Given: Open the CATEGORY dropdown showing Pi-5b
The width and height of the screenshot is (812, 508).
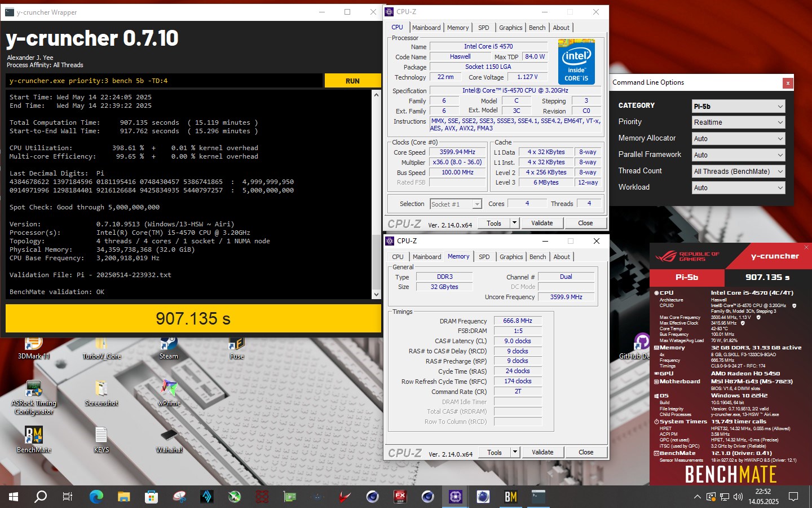Looking at the screenshot, I should [x=738, y=106].
